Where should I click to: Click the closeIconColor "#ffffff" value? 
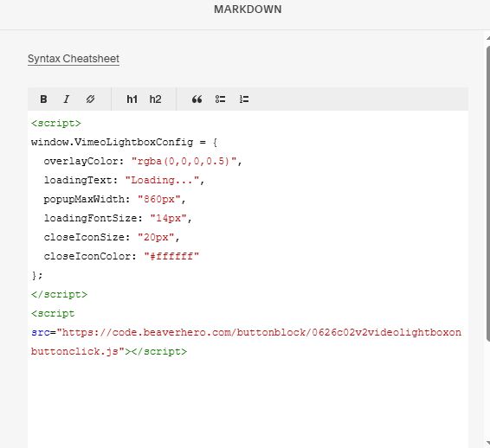(x=171, y=257)
